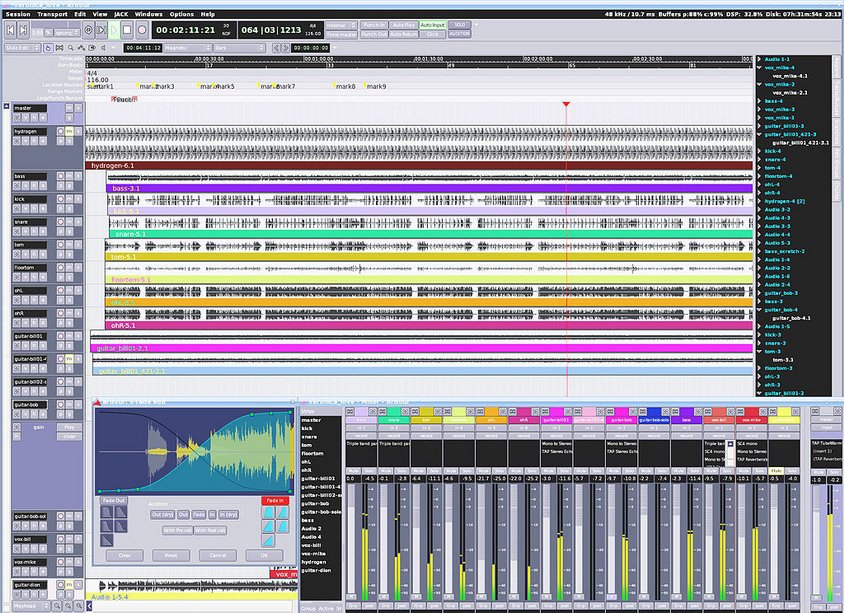Arm the global Record button

[x=141, y=30]
